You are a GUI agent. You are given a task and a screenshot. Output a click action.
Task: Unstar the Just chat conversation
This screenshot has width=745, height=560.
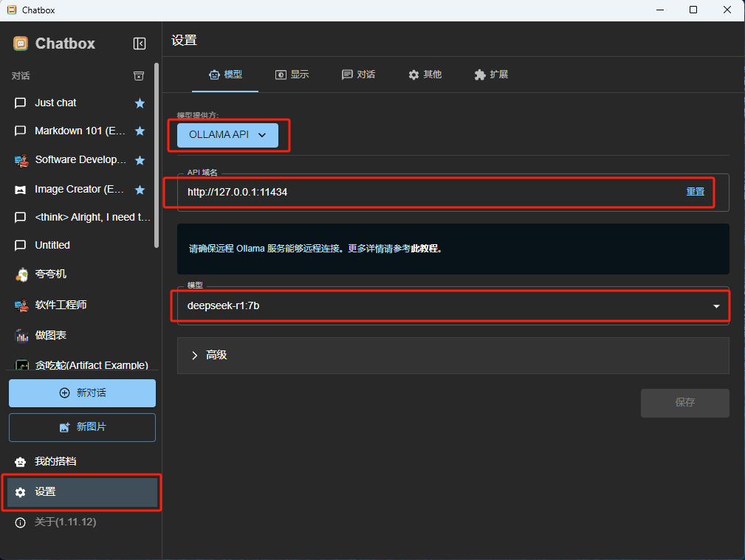[x=140, y=103]
